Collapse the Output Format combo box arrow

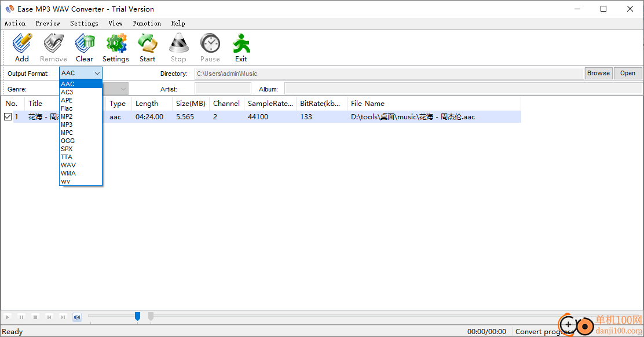pos(97,73)
